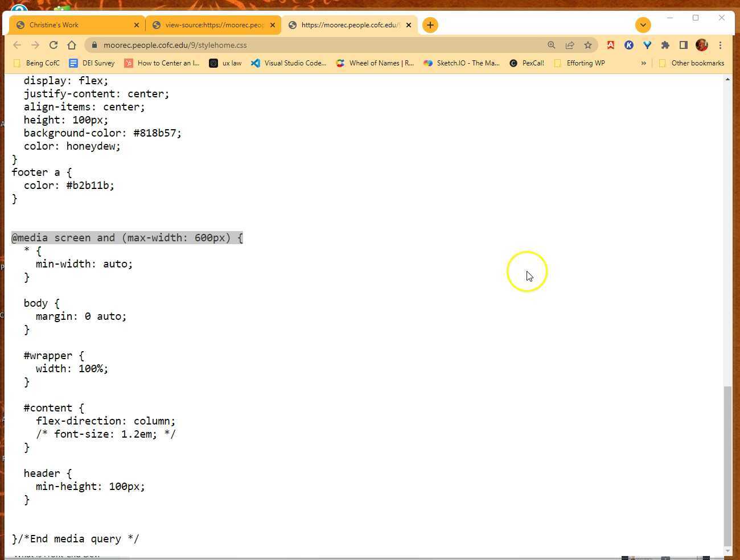Image resolution: width=740 pixels, height=560 pixels.
Task: Open the browser home page
Action: click(x=72, y=45)
